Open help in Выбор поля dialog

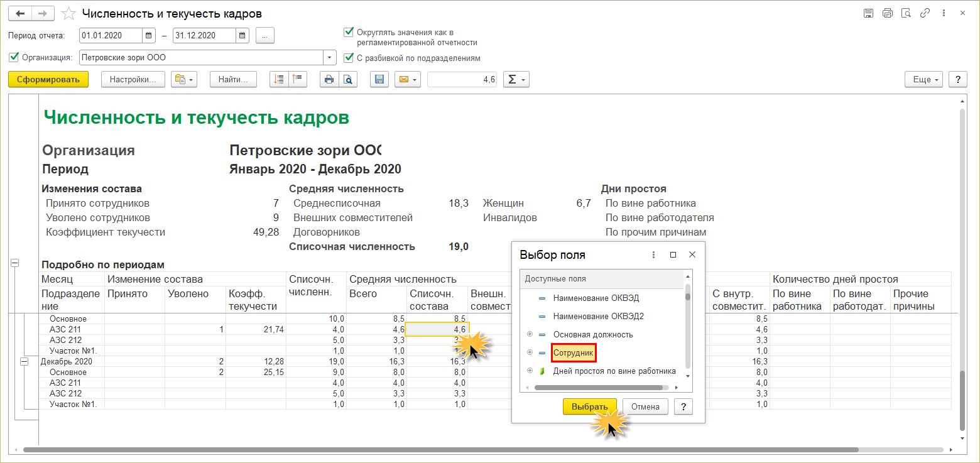pos(683,406)
